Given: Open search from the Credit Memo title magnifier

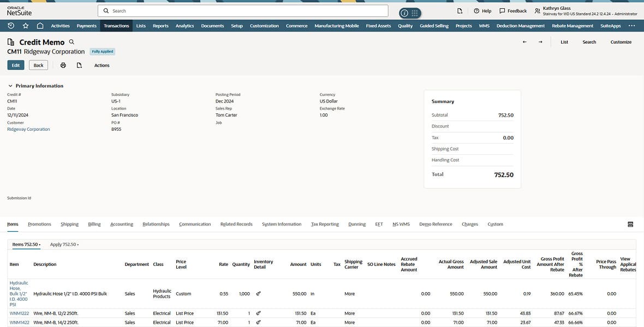Looking at the screenshot, I should (70, 41).
